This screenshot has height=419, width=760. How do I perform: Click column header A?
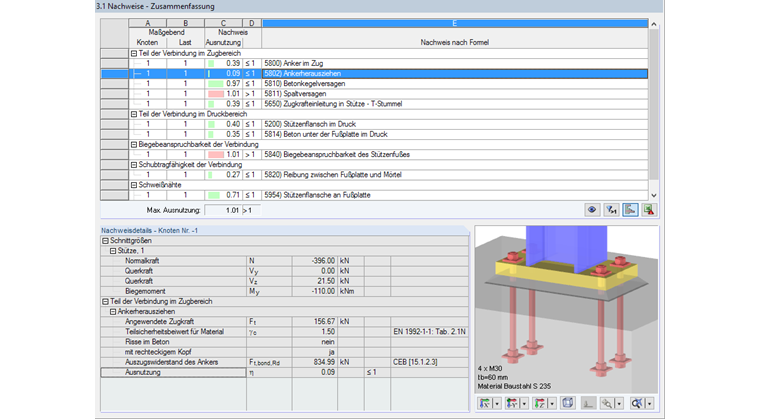click(148, 23)
